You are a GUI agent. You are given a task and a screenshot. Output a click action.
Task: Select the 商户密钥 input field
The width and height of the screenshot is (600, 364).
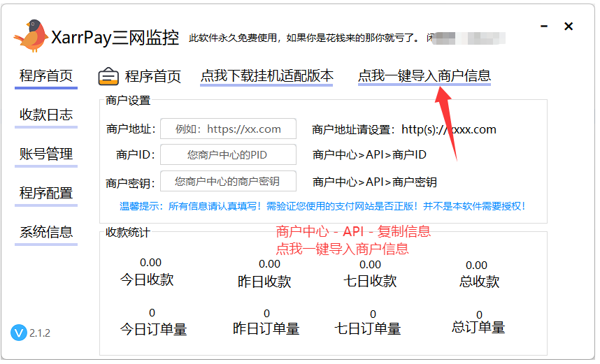[x=228, y=182]
